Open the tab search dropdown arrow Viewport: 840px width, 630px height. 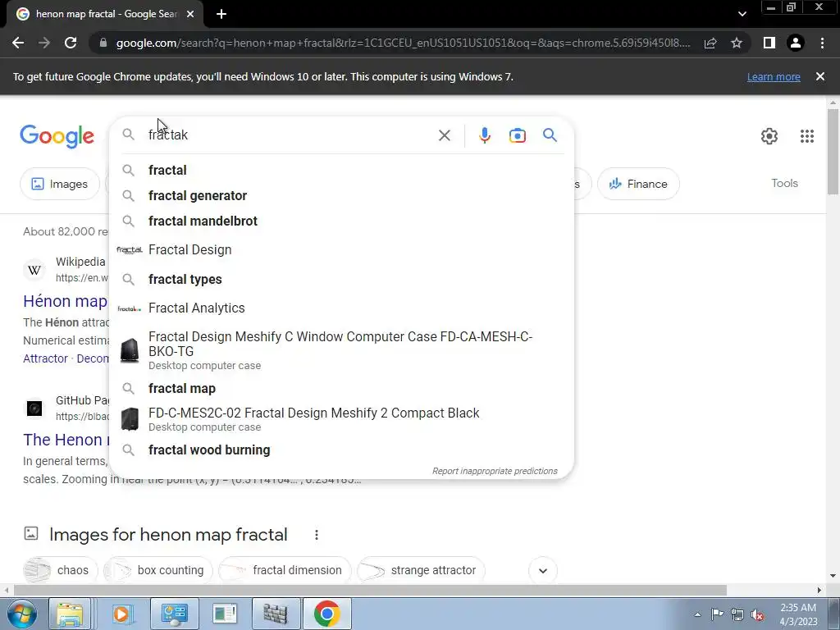click(742, 14)
